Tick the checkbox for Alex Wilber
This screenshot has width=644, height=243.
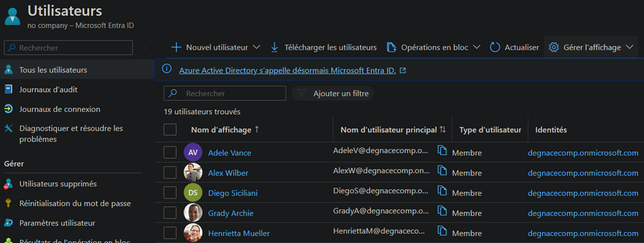coord(170,172)
